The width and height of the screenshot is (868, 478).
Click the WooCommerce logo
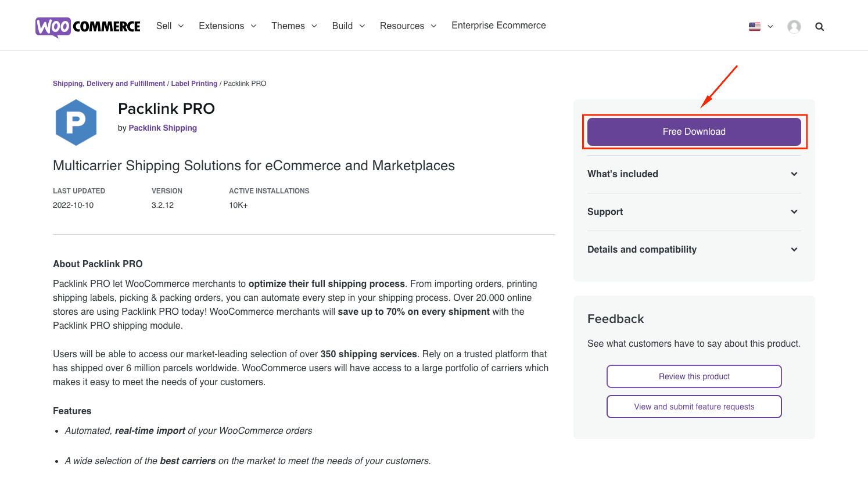tap(87, 26)
